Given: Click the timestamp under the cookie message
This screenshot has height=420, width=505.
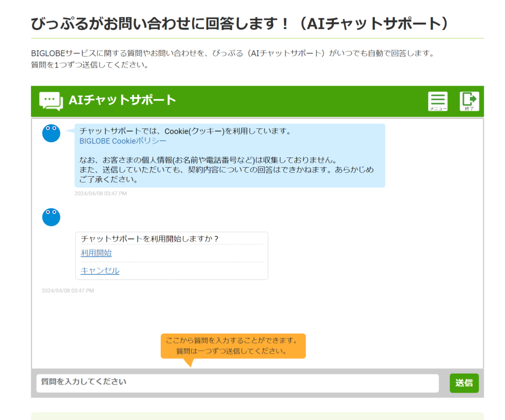Looking at the screenshot, I should click(101, 193).
